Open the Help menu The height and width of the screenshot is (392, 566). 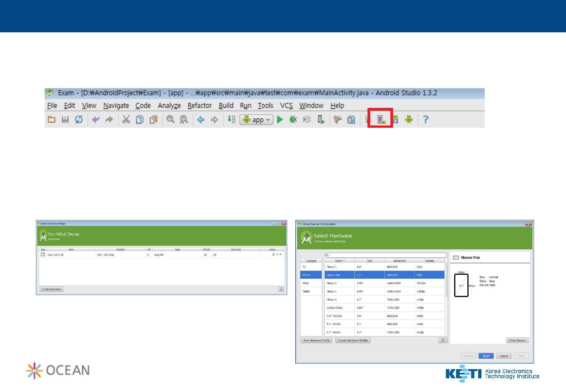tap(337, 106)
